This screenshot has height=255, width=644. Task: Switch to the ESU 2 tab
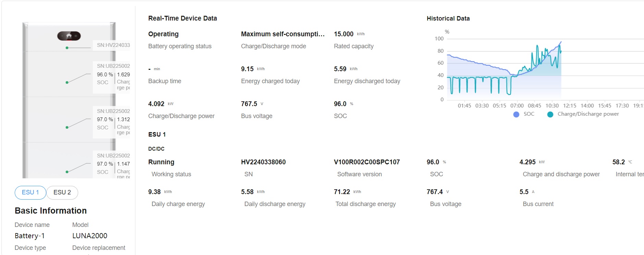[62, 192]
